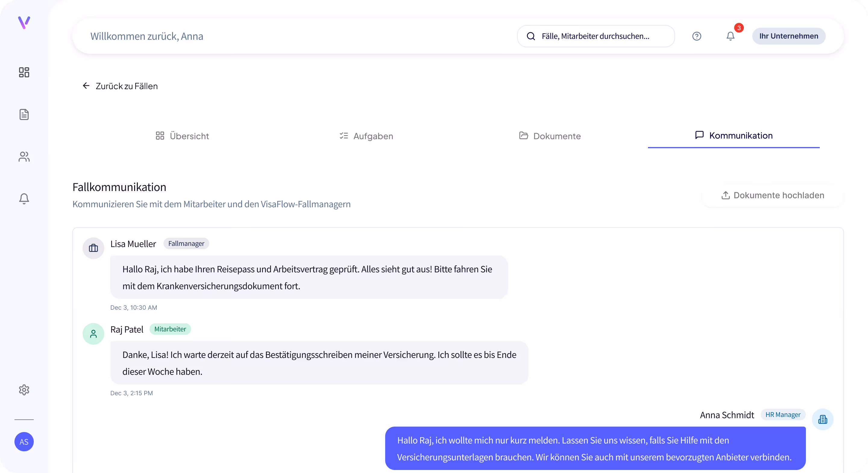Select the Kommunikation tab
This screenshot has width=868, height=473.
(x=733, y=136)
